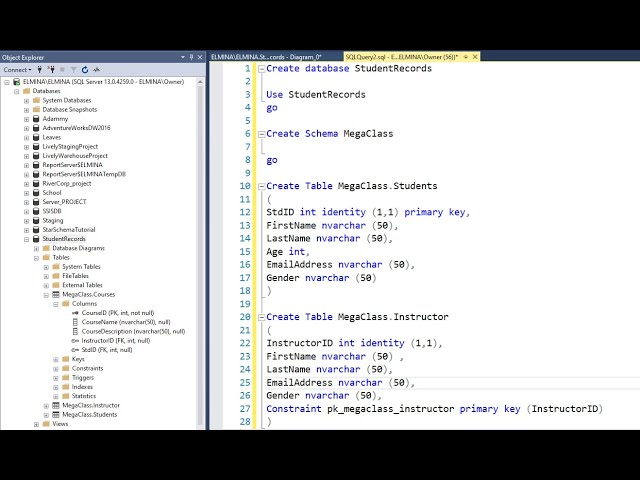The height and width of the screenshot is (480, 640).
Task: Select Server_PROJECT database
Action: pos(64,202)
